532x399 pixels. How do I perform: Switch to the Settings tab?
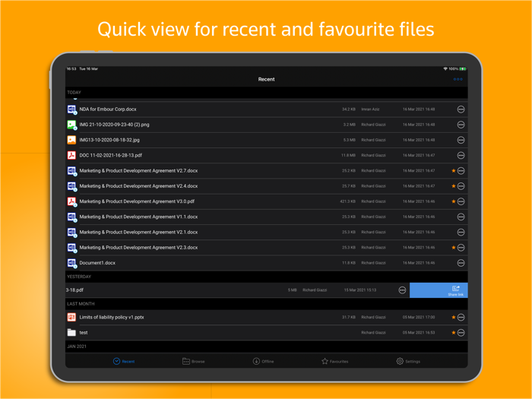click(408, 361)
